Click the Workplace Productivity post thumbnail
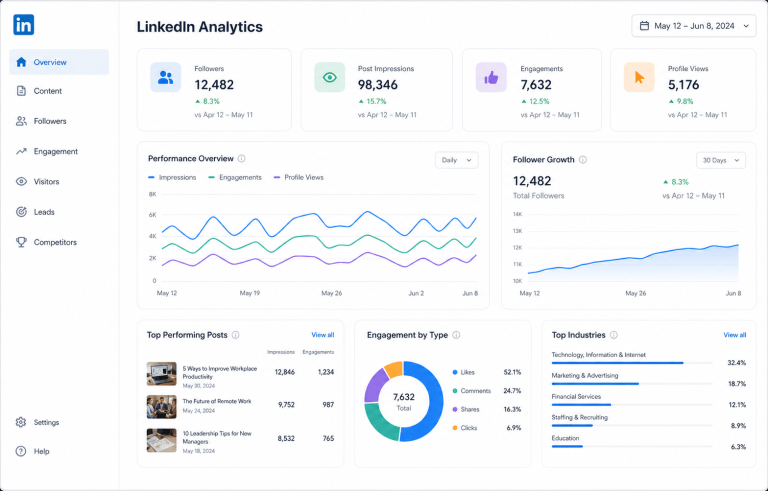Image resolution: width=768 pixels, height=491 pixels. click(x=162, y=374)
